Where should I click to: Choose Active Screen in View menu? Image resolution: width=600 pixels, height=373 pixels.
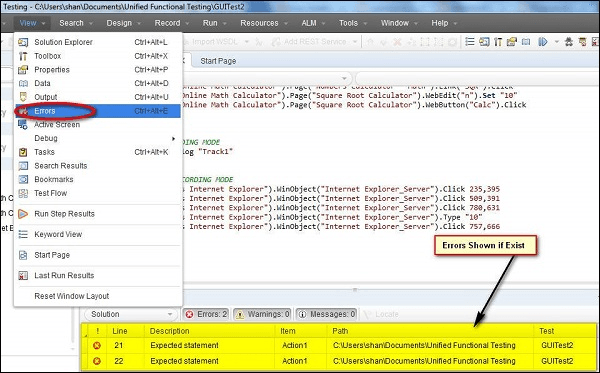98,124
